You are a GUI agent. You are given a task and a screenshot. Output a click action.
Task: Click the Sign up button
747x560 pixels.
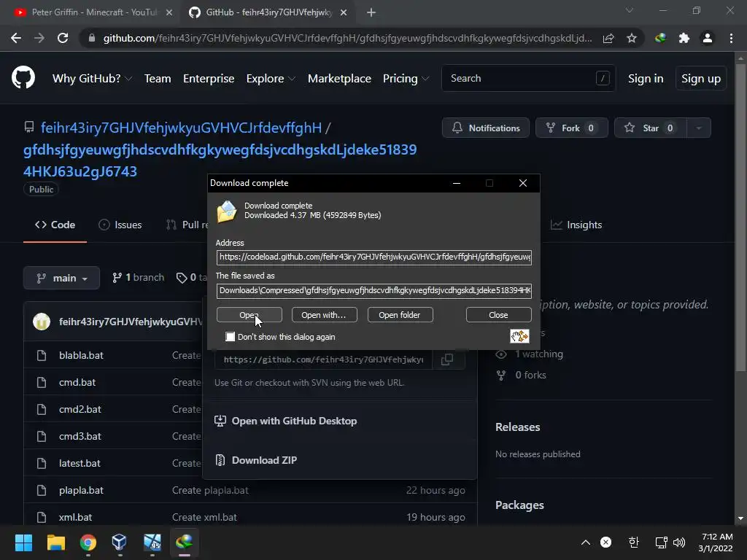coord(701,79)
